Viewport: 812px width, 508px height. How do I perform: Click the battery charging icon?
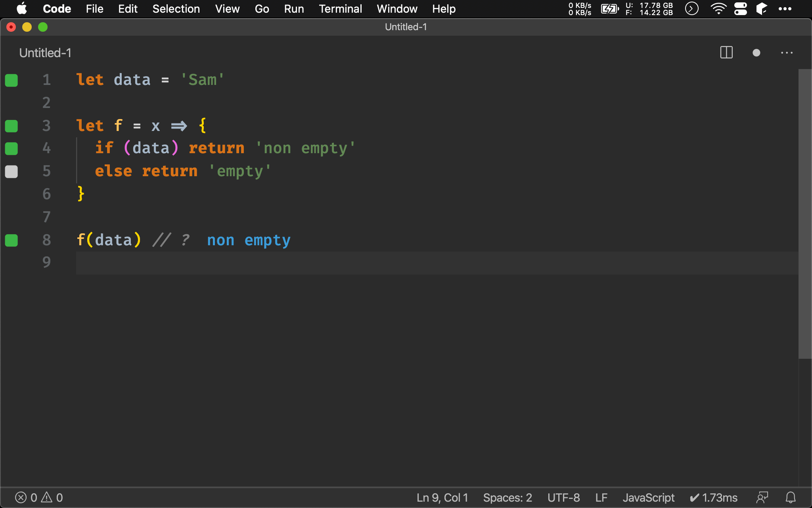point(609,9)
